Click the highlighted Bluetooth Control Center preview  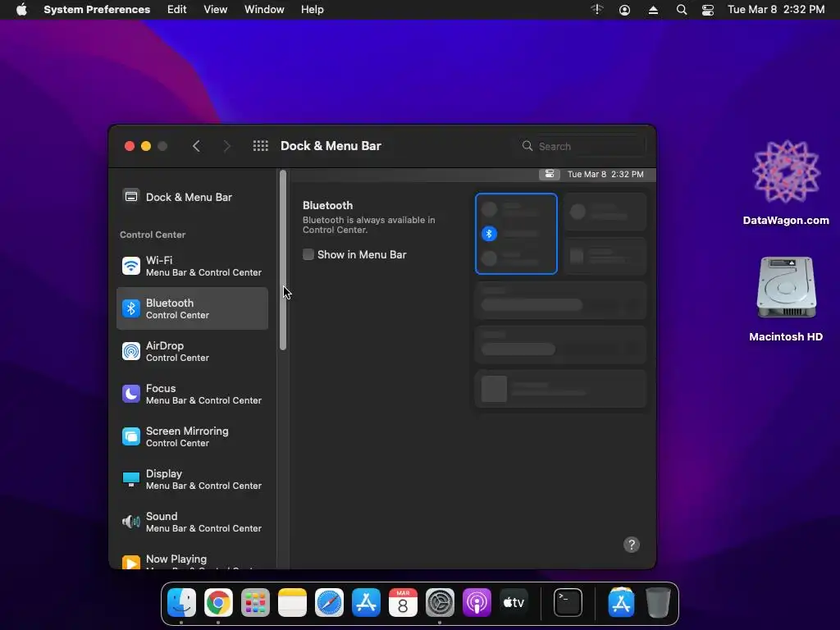pos(516,234)
